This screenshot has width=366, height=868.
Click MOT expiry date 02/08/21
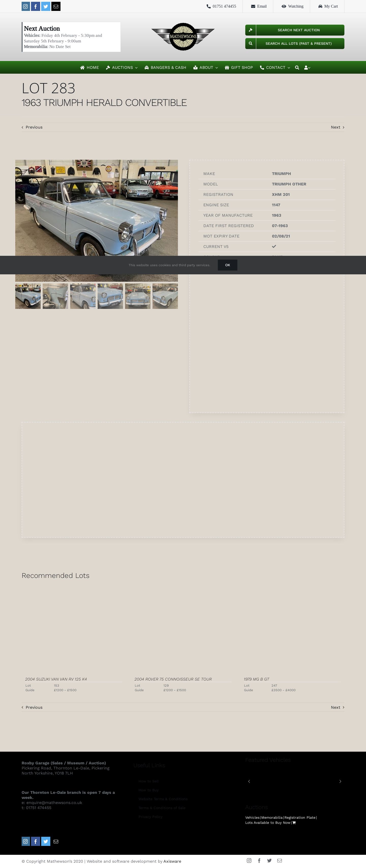[281, 236]
